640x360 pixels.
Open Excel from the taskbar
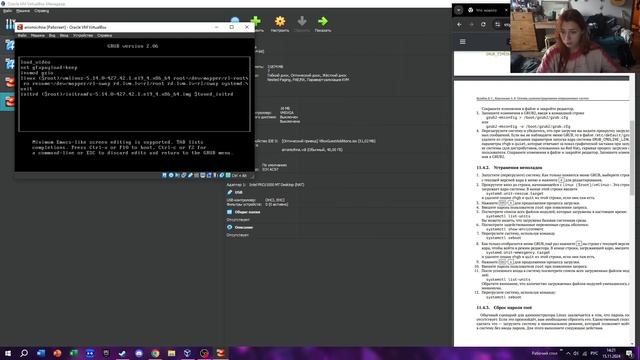pos(73,353)
